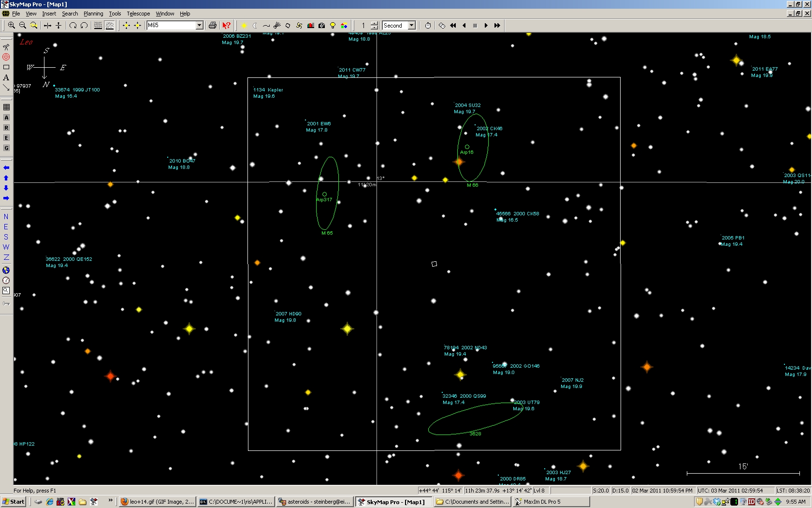This screenshot has width=812, height=508.
Task: Select the zoom-to-area magnifier tool
Action: (34, 25)
